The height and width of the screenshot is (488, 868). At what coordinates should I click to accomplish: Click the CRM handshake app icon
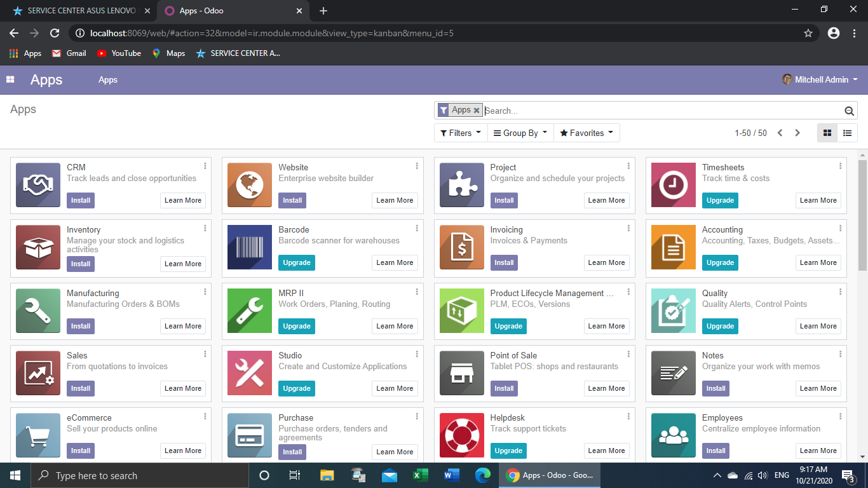38,185
